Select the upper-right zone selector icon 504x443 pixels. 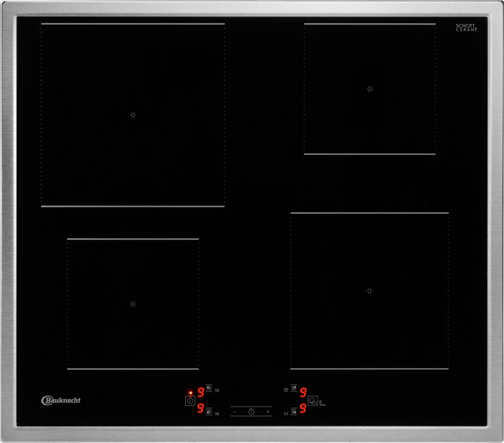(x=294, y=388)
